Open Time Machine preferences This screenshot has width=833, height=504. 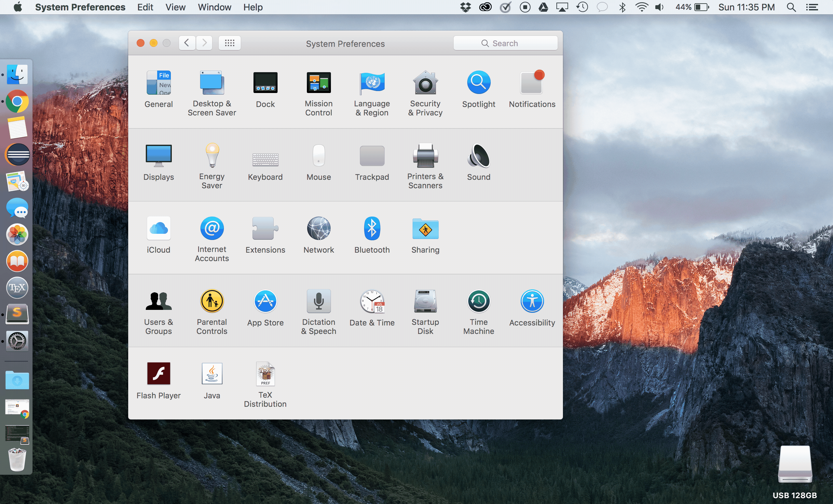coord(479,312)
